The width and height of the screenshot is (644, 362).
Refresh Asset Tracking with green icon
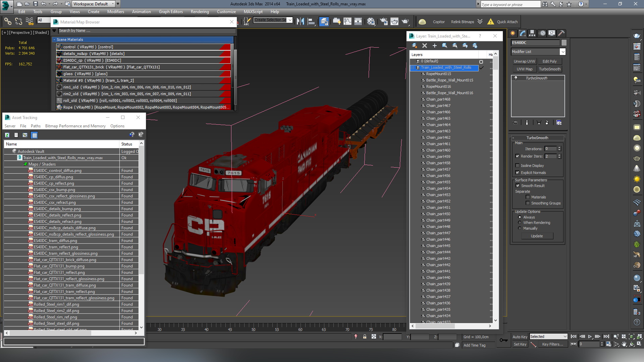[7, 135]
